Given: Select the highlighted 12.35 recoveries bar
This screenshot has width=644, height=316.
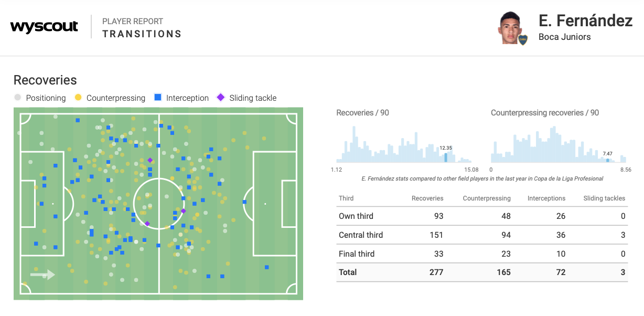Looking at the screenshot, I should coord(446,157).
